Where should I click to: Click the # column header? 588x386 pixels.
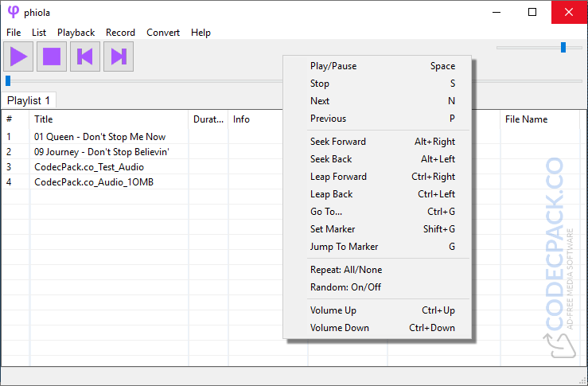pyautogui.click(x=15, y=119)
